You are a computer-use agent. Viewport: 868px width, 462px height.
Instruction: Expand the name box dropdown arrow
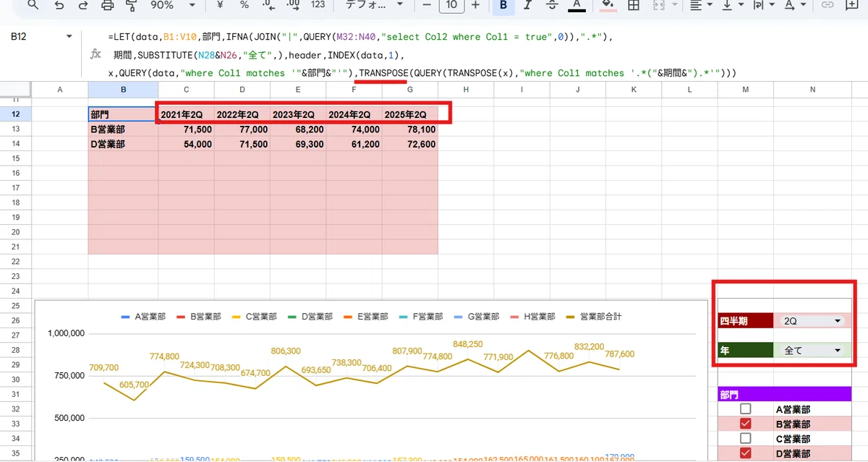(69, 36)
